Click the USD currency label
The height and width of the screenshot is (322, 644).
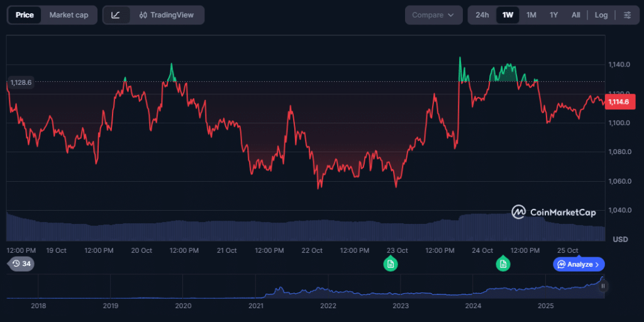(x=620, y=239)
